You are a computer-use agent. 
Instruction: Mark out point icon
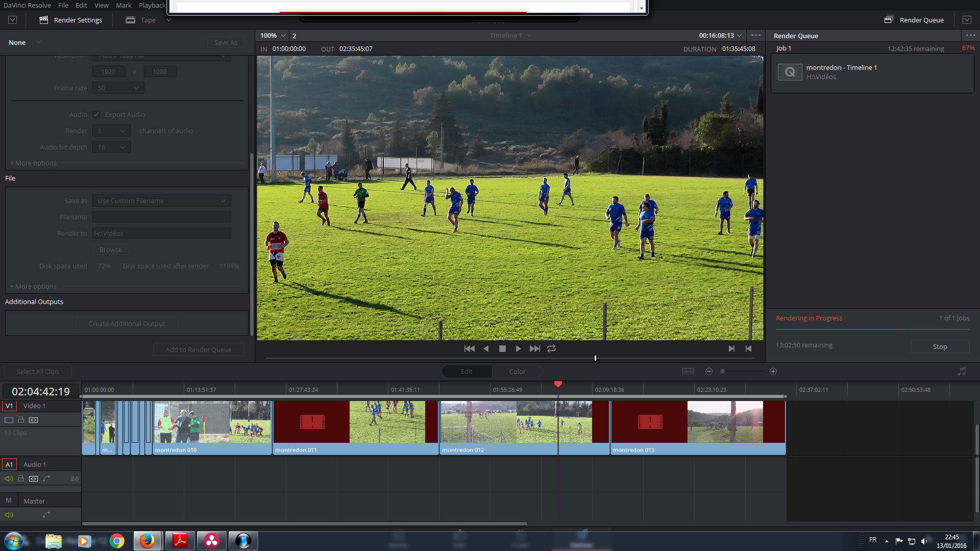pos(748,348)
